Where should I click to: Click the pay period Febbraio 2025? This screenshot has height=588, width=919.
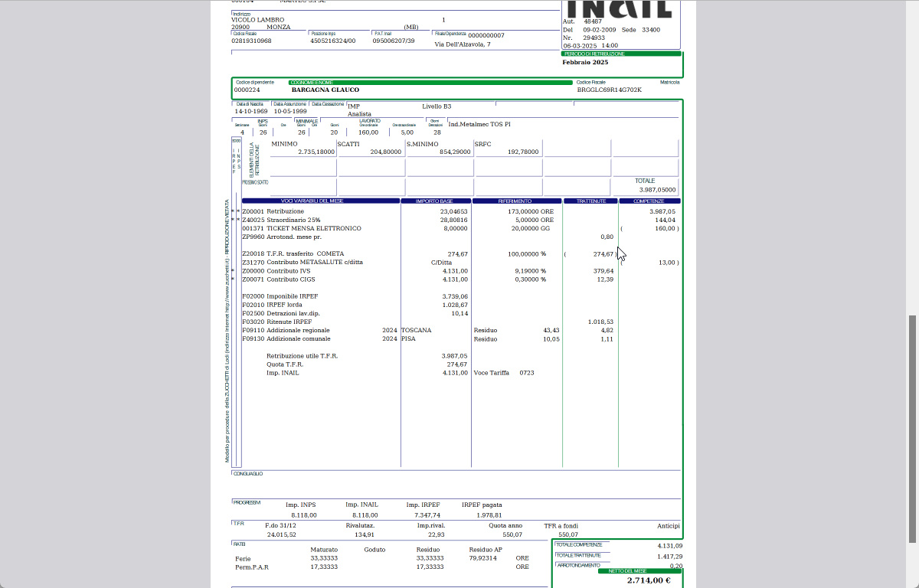585,62
